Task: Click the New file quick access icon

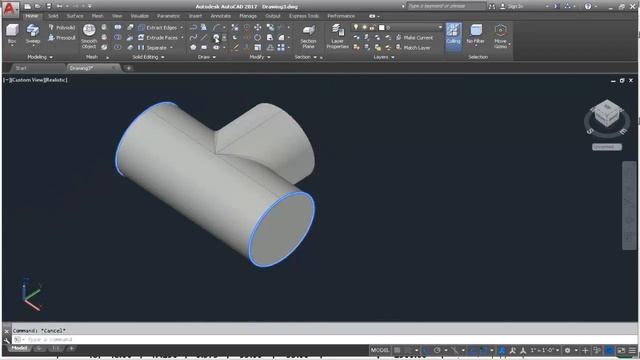Action: (x=27, y=7)
